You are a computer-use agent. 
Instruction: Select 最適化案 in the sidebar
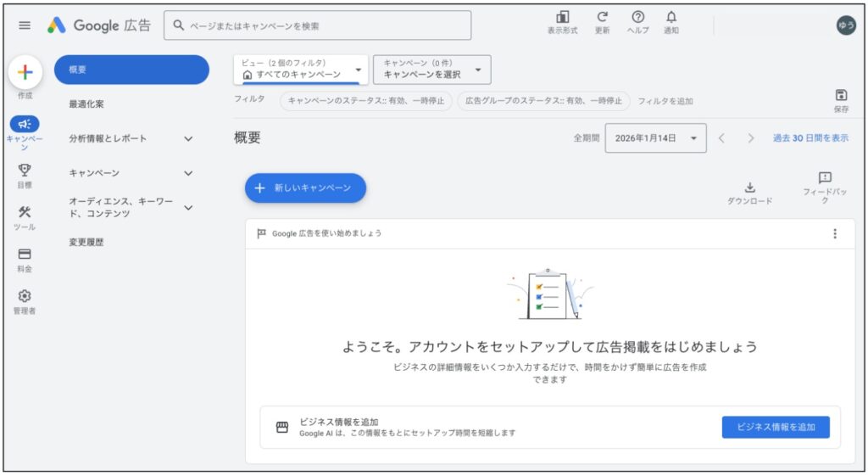tap(86, 104)
